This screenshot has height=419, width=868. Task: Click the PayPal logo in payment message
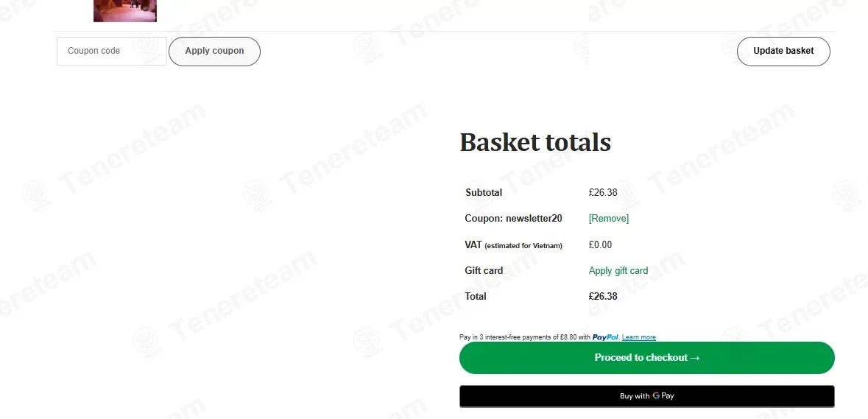coord(605,337)
